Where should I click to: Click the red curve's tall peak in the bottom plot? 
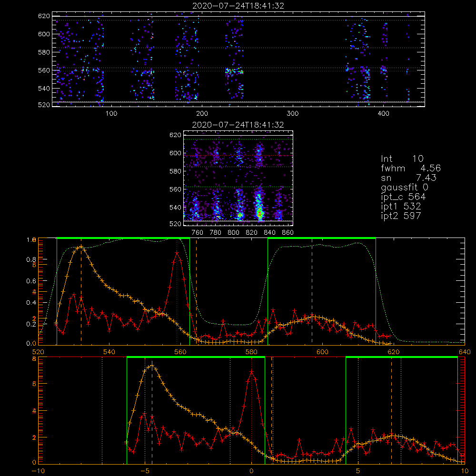251,371
